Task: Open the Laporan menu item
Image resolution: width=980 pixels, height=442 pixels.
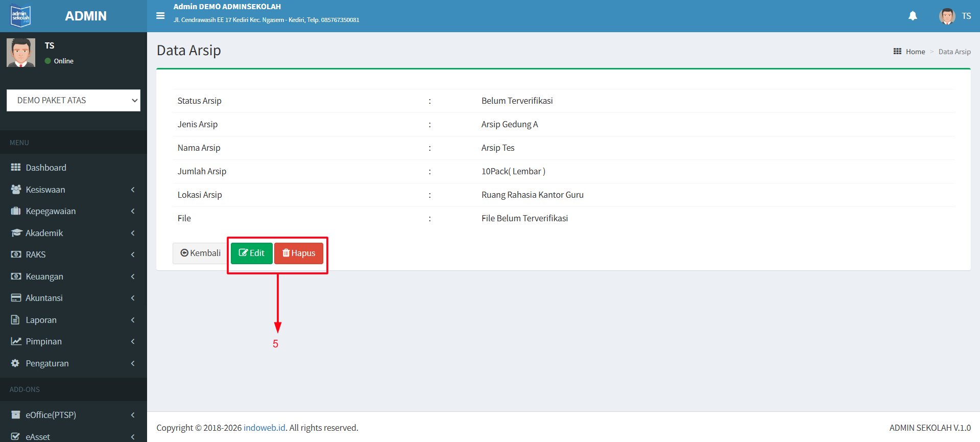Action: pos(41,320)
